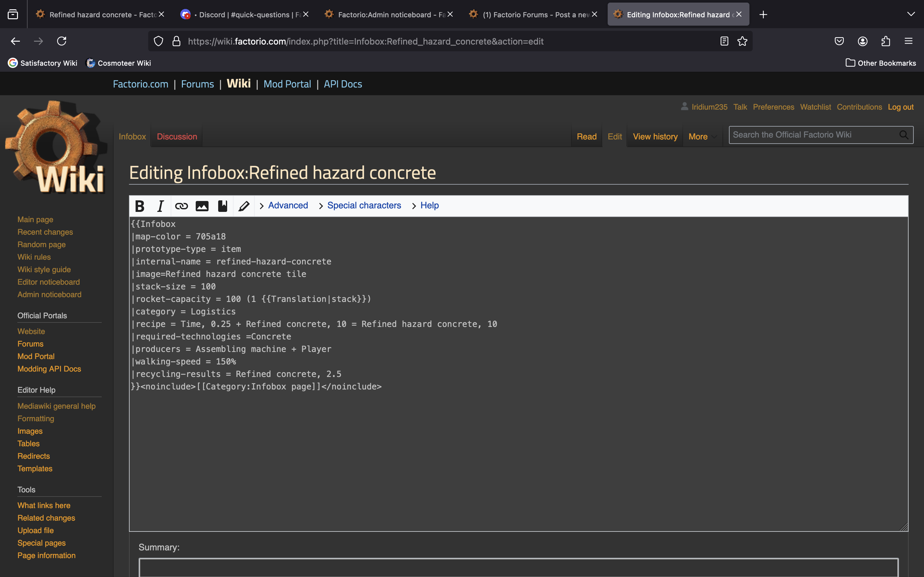Open browser extensions puzzle icon

pos(886,41)
